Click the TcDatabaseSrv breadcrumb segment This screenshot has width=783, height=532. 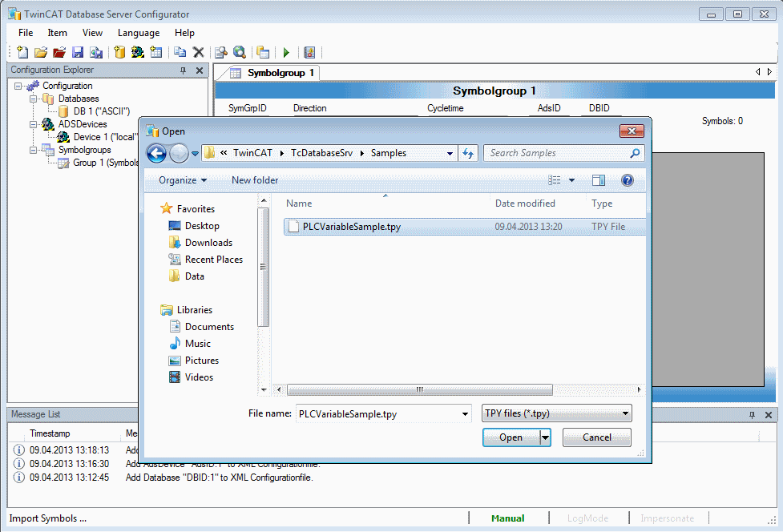tap(321, 153)
